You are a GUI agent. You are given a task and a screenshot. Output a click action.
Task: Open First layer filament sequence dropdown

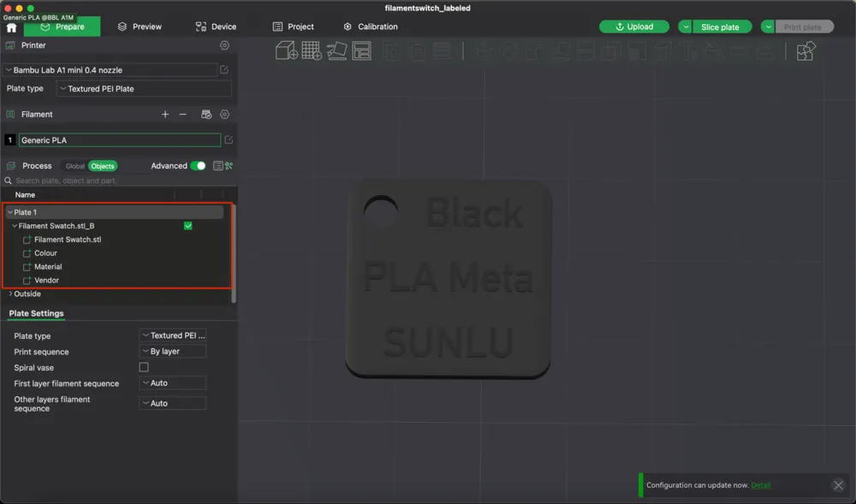(x=173, y=382)
